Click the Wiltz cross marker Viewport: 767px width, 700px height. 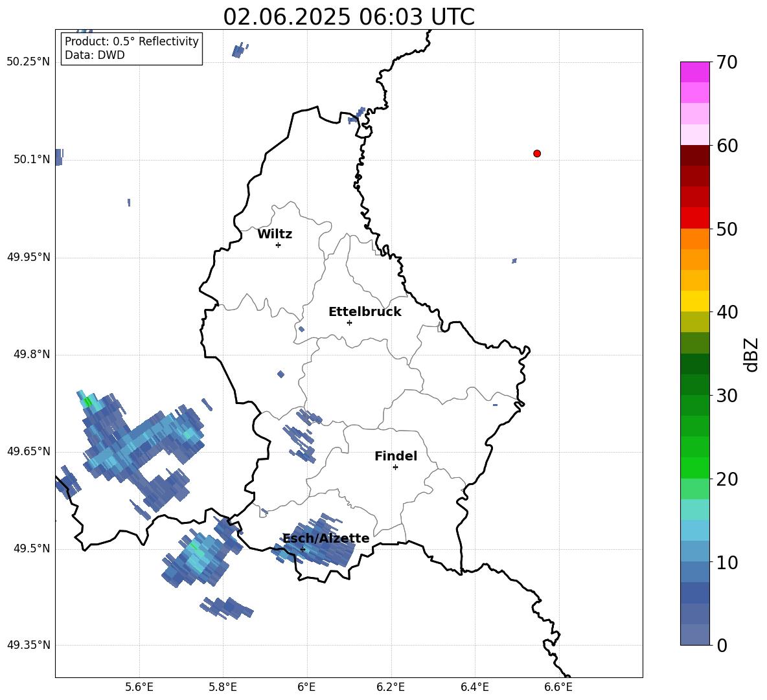coord(278,245)
